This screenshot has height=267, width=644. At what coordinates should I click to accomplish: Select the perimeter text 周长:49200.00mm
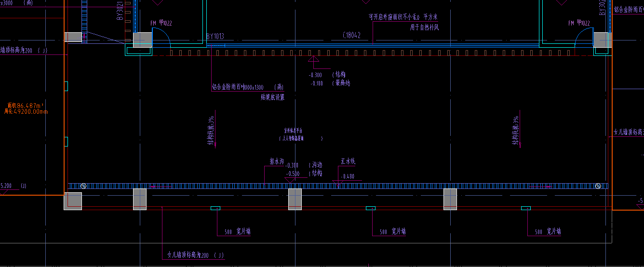coord(26,112)
